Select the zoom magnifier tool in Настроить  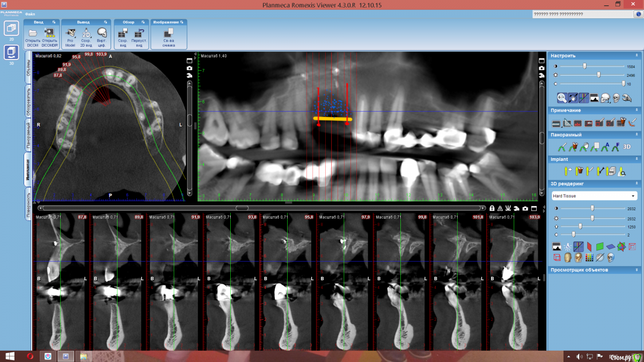561,98
